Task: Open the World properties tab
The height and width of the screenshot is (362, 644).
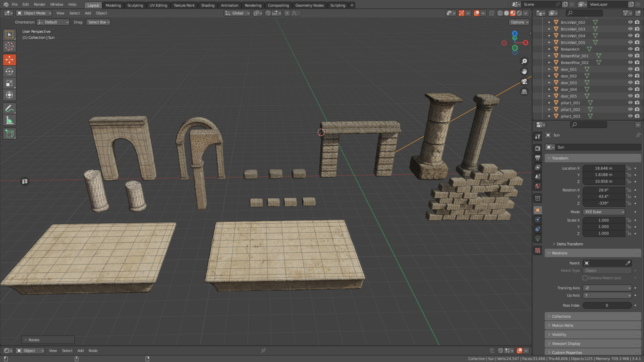Action: 537,186
